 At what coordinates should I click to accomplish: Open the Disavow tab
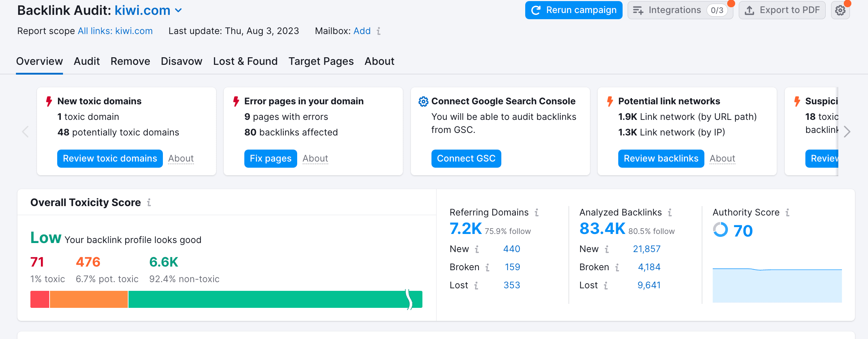click(x=182, y=61)
